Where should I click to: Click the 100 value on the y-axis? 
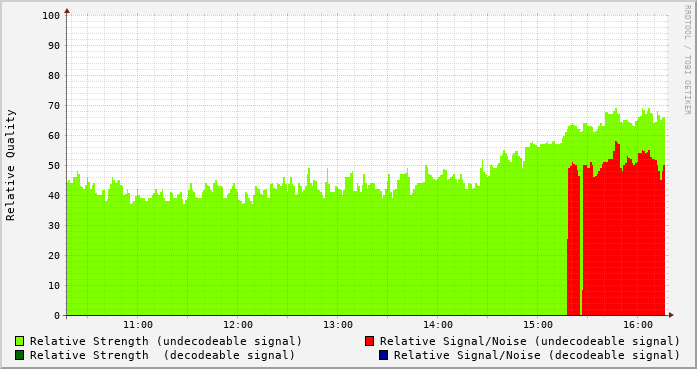[x=51, y=16]
